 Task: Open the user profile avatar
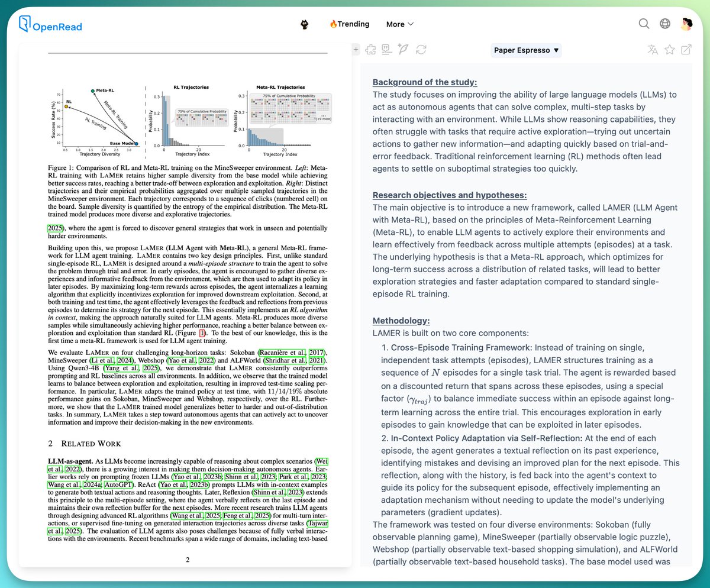click(686, 24)
